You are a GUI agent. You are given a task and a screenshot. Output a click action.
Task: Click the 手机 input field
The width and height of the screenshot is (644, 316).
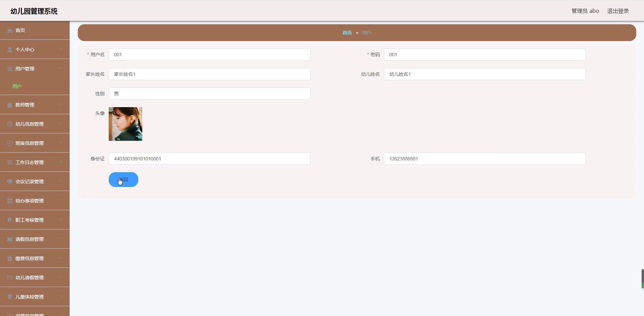(x=485, y=159)
